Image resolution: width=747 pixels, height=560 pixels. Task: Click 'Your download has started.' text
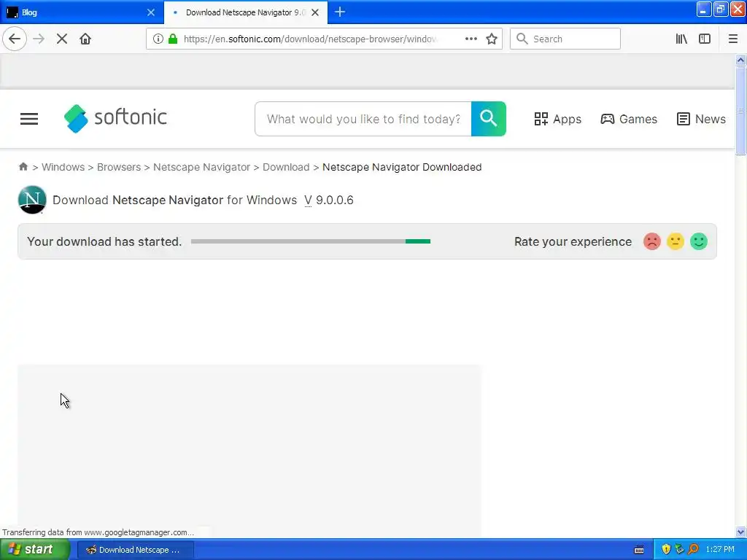point(104,242)
